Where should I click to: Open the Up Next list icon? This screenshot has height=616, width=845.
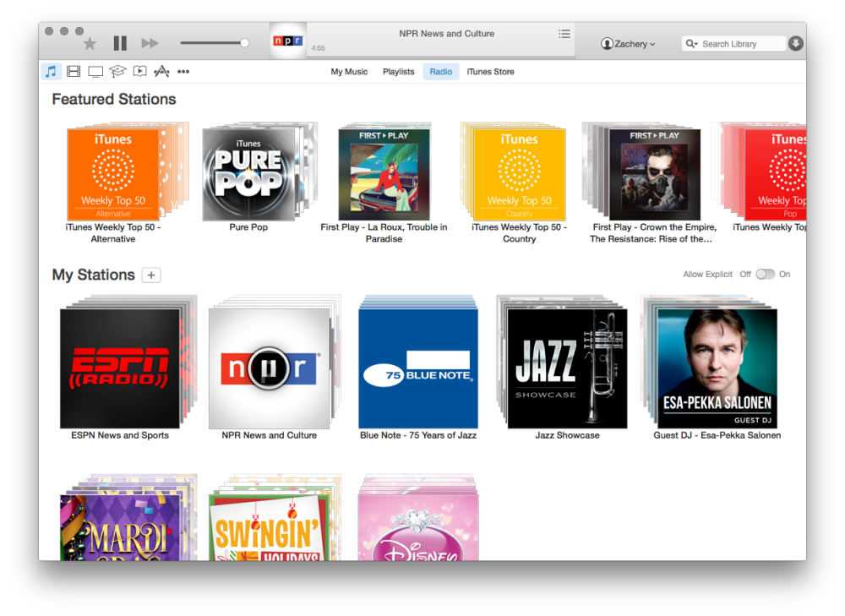564,34
